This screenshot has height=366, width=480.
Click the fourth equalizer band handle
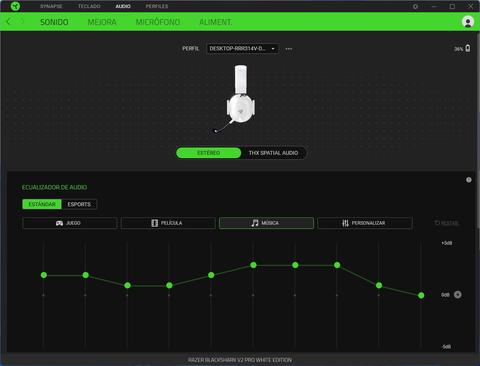(x=169, y=285)
